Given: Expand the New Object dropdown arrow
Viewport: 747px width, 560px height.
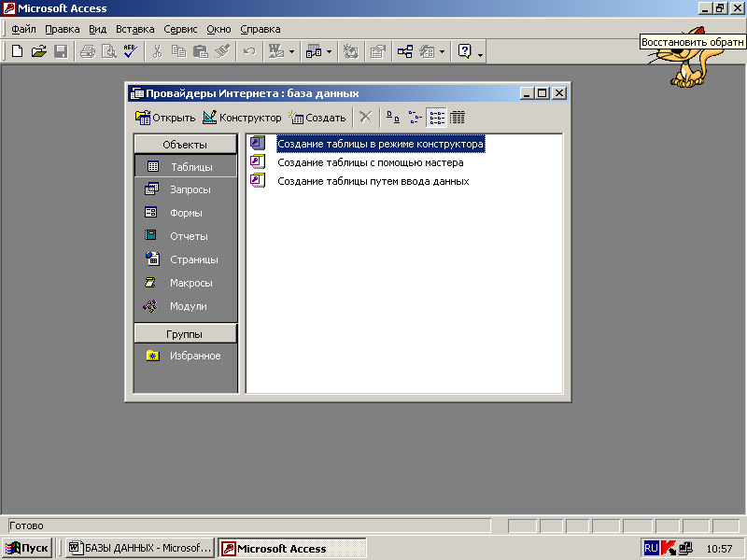Looking at the screenshot, I should [x=442, y=51].
